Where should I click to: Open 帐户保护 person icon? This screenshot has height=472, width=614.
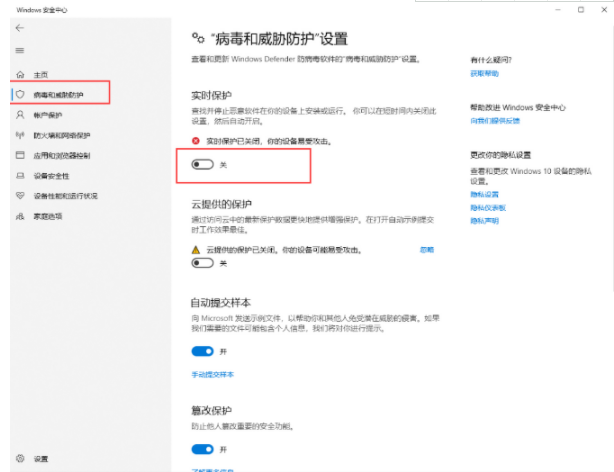coord(20,115)
